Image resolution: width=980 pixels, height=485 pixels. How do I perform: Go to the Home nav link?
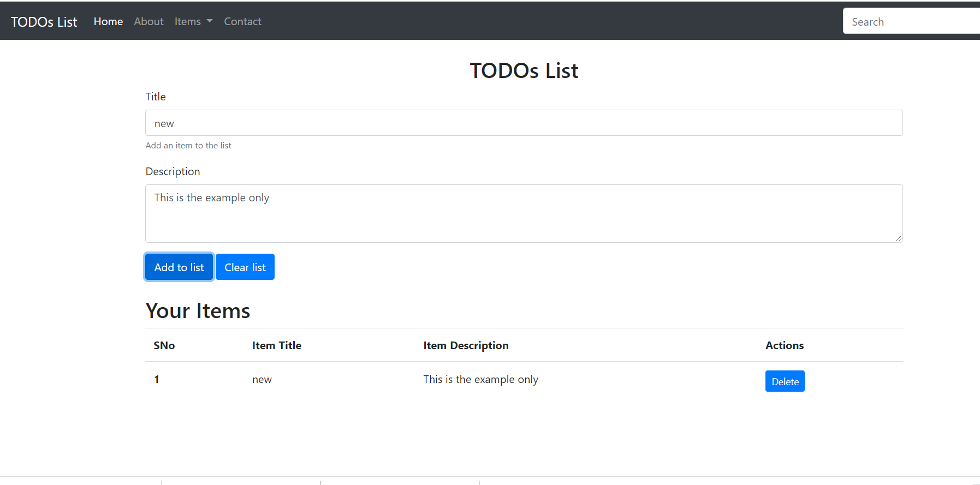(x=108, y=21)
